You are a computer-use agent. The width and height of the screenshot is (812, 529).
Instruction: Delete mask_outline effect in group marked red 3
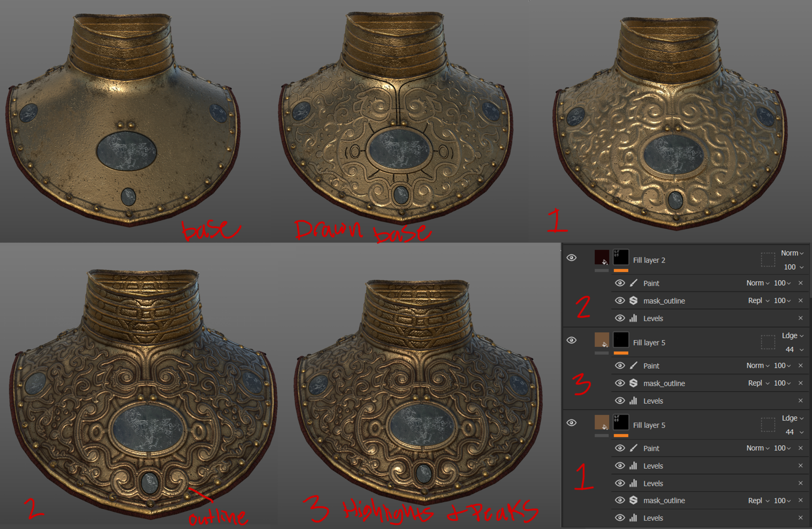tap(800, 383)
